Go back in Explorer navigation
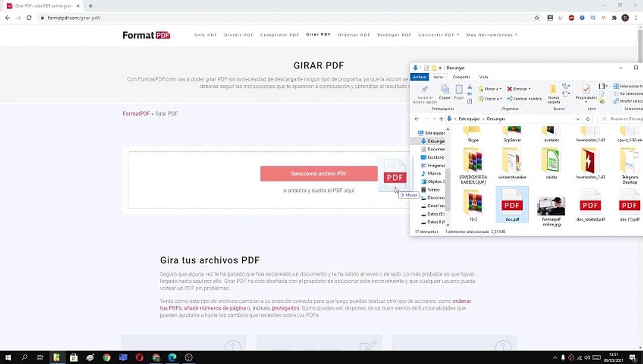Viewport: 643px width, 364px height. pyautogui.click(x=417, y=119)
